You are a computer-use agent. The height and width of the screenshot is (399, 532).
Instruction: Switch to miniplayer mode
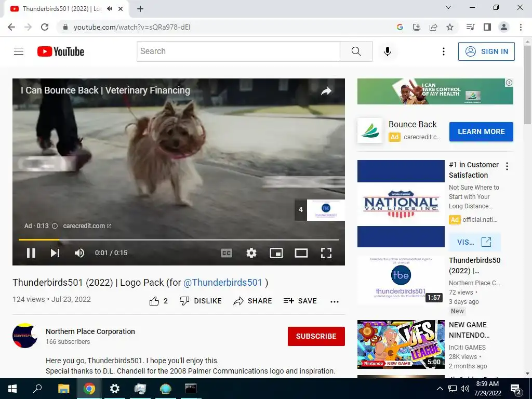pos(276,253)
